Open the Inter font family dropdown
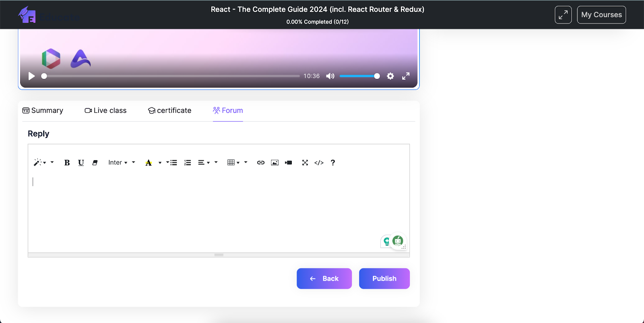The height and width of the screenshot is (323, 644). pos(118,163)
